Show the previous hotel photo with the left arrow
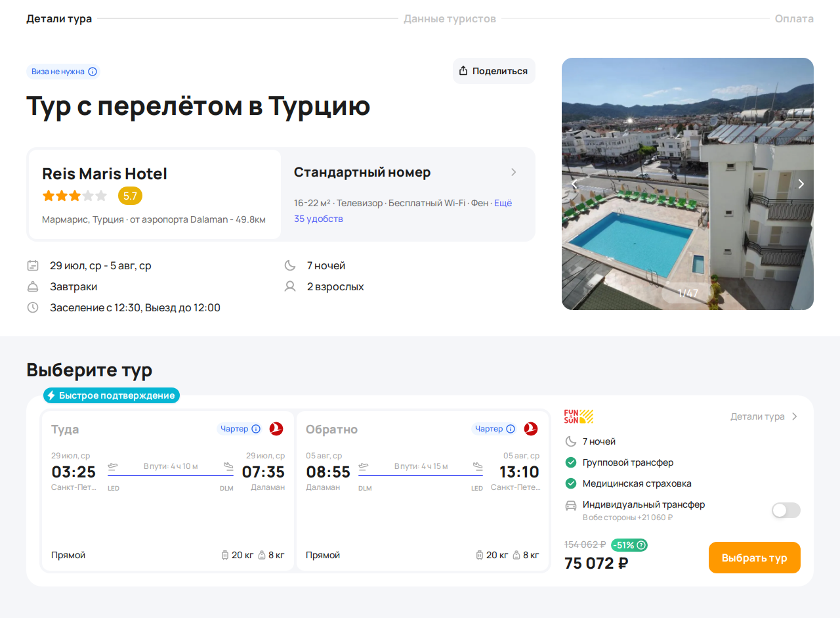Screen dimensions: 840x618 (x=575, y=184)
